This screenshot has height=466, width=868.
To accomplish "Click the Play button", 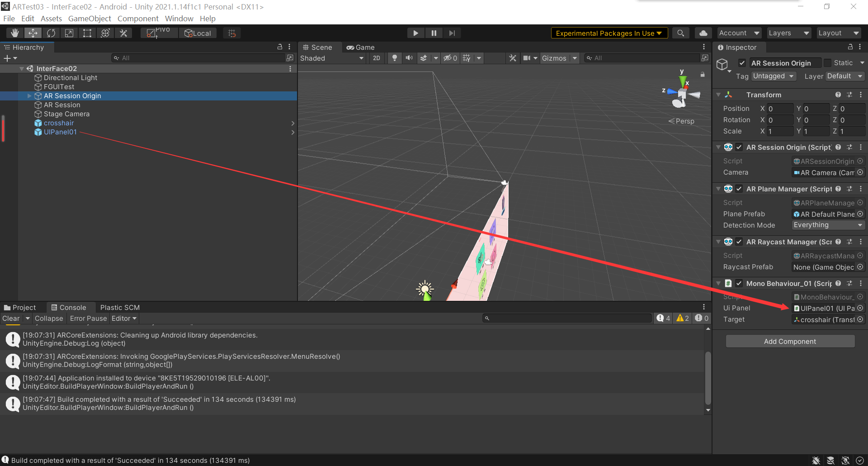I will [415, 33].
